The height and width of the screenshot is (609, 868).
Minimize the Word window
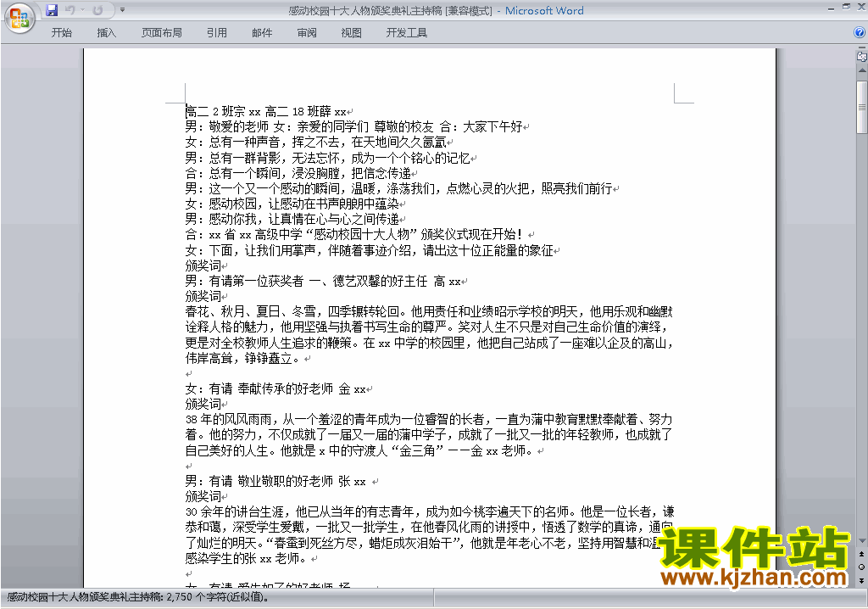pyautogui.click(x=831, y=8)
